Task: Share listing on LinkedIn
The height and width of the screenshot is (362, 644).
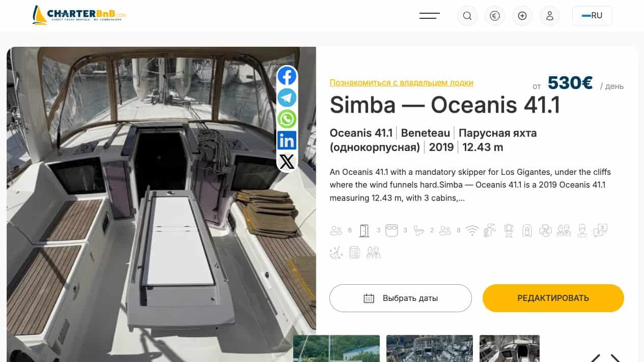Action: coord(287,140)
